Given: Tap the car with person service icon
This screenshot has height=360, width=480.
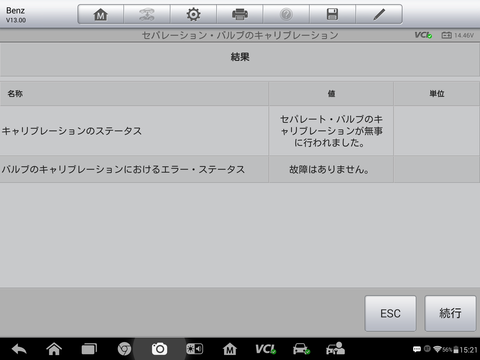Looking at the screenshot, I should click(335, 348).
